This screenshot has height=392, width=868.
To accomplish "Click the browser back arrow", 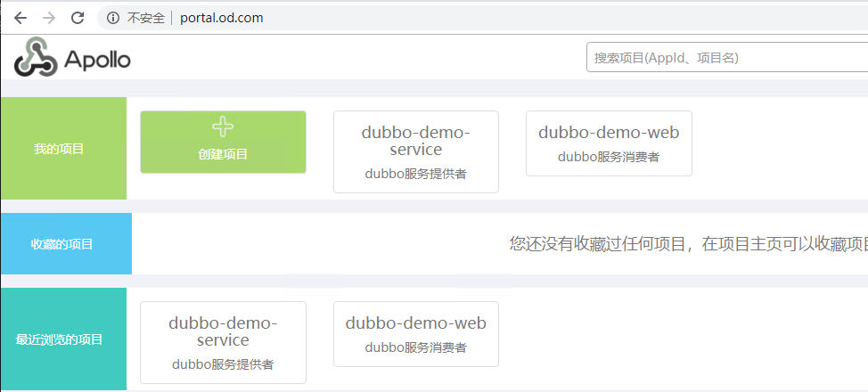I will click(x=20, y=18).
